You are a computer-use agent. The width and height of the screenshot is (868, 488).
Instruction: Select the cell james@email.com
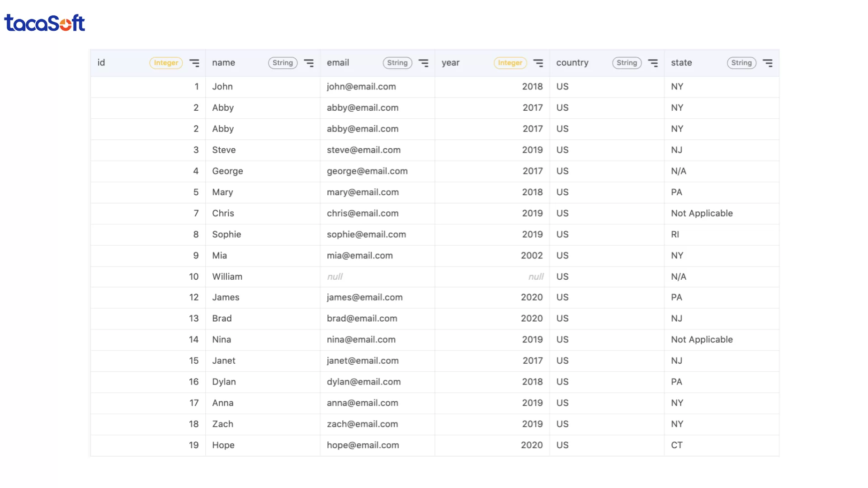click(x=377, y=297)
